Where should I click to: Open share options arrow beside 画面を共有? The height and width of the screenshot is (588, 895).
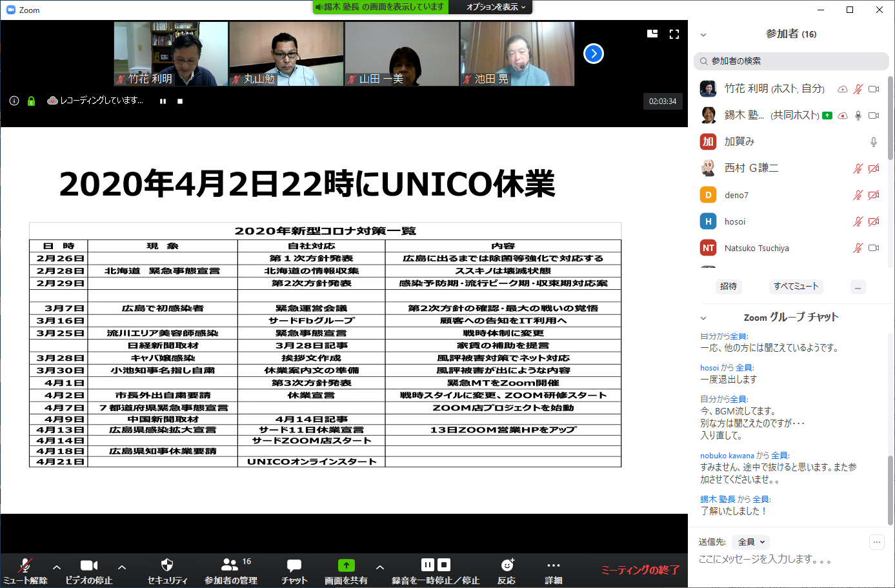click(x=380, y=567)
